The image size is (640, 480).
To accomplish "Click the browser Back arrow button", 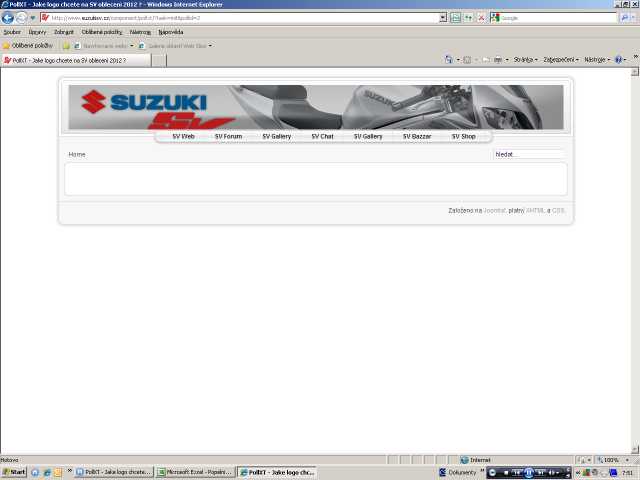I will [8, 18].
